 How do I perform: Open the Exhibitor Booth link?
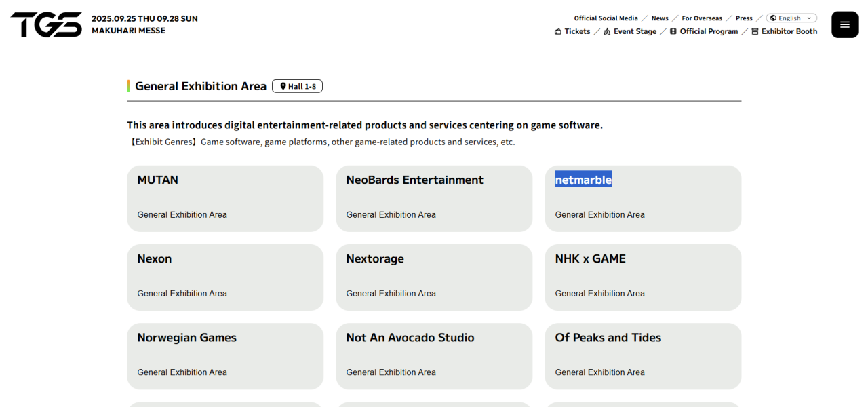pyautogui.click(x=789, y=31)
